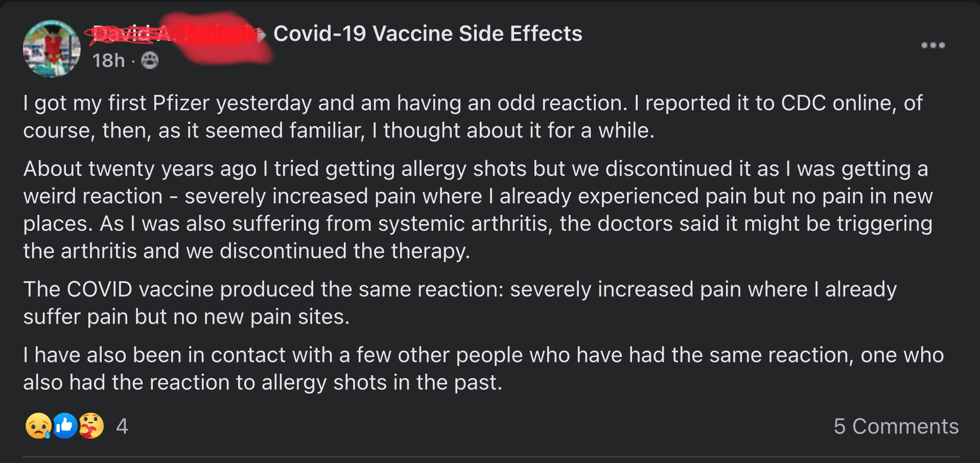Click the words 'allergy shots' in last paragraph

pyautogui.click(x=324, y=382)
